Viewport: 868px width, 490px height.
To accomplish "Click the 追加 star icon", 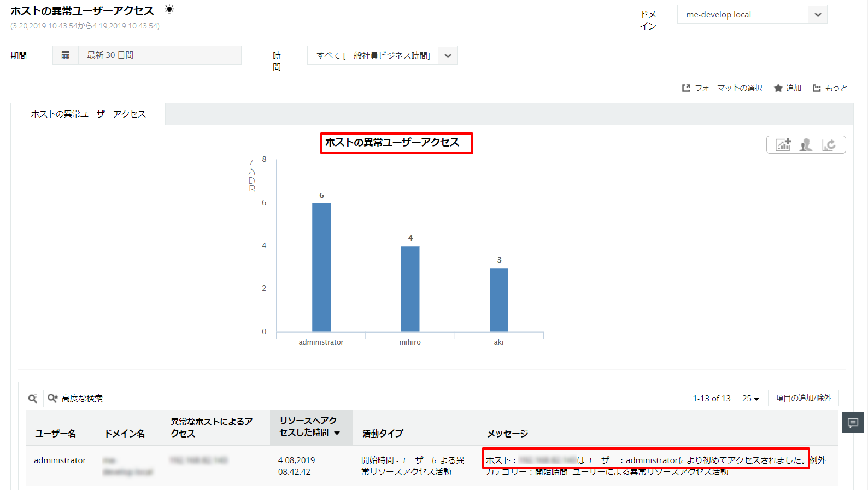I will (788, 88).
